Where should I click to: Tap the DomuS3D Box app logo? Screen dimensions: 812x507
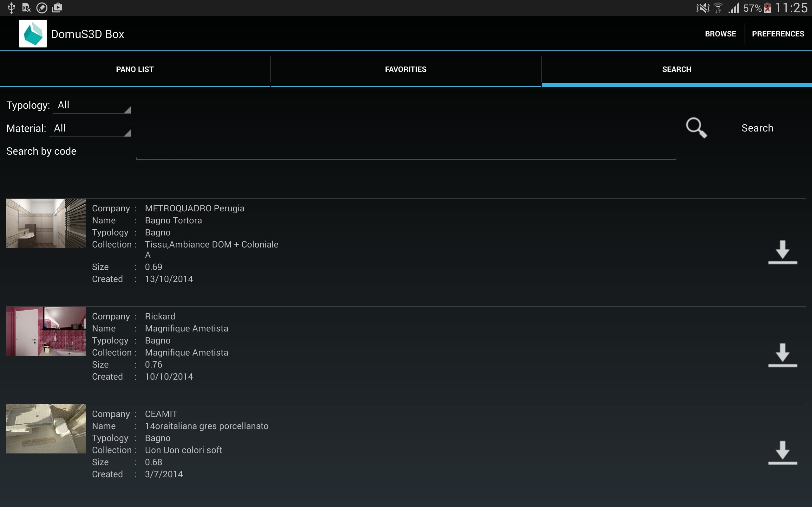point(33,34)
